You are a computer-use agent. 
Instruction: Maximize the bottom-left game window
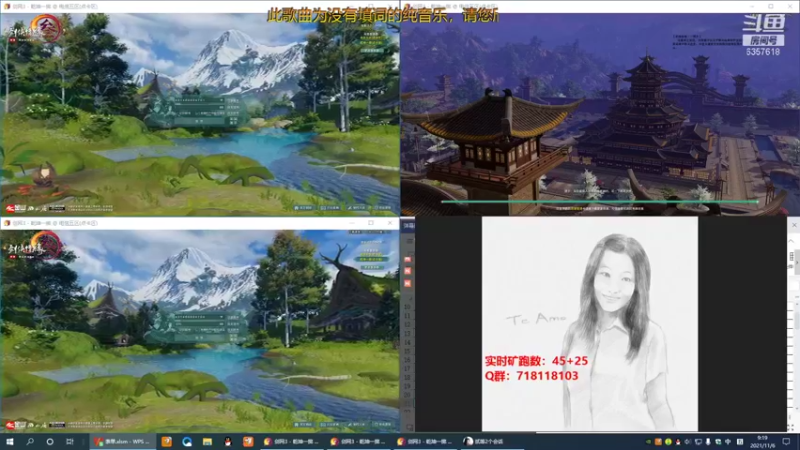pyautogui.click(x=371, y=223)
